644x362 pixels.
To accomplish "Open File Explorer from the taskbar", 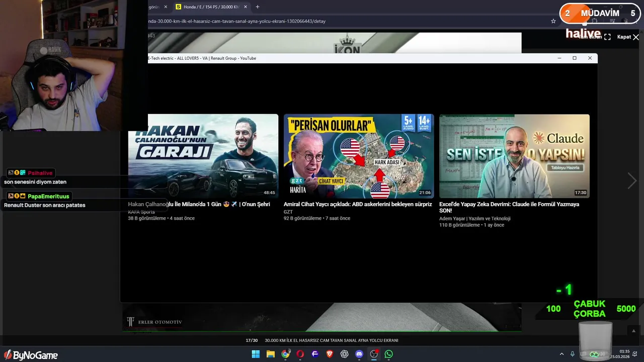I will click(x=270, y=354).
